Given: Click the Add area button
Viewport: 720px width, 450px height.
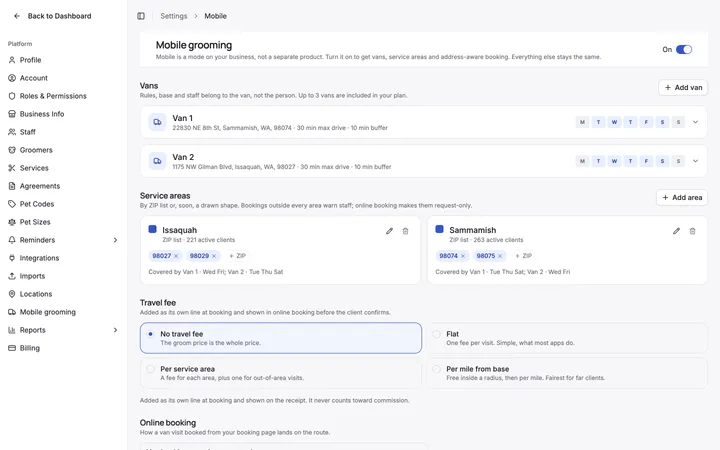Looking at the screenshot, I should click(682, 197).
